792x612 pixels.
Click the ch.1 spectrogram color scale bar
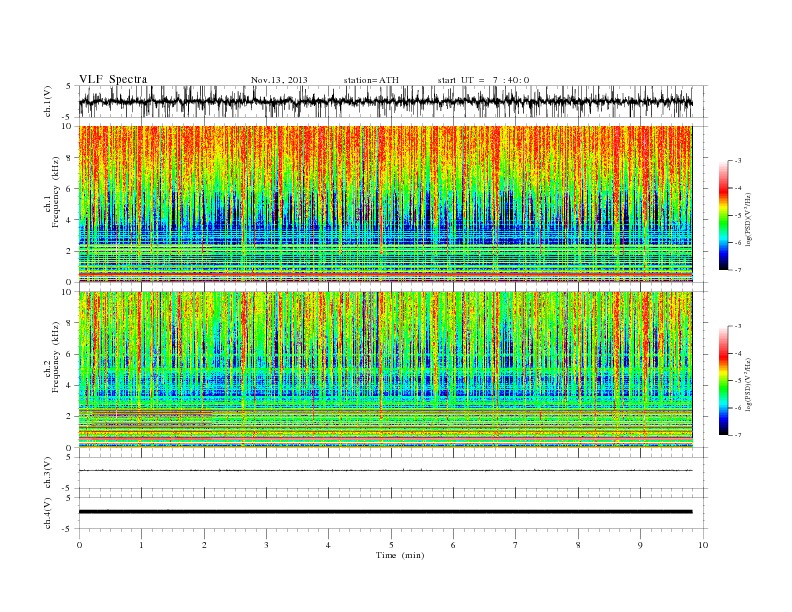(724, 215)
